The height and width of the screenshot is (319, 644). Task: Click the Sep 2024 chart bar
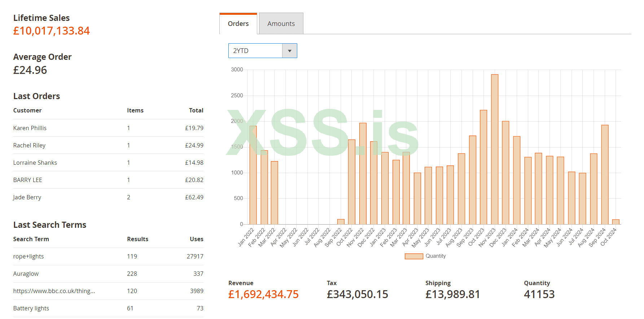605,175
